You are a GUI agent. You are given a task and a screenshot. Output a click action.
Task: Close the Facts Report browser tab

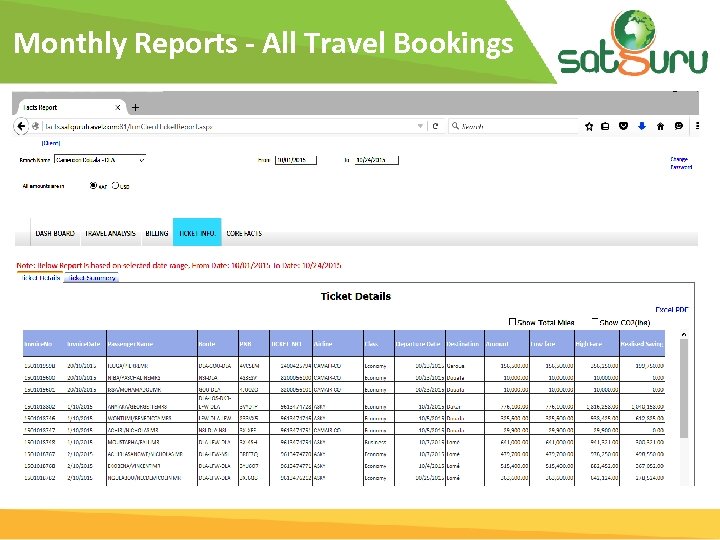[118, 107]
